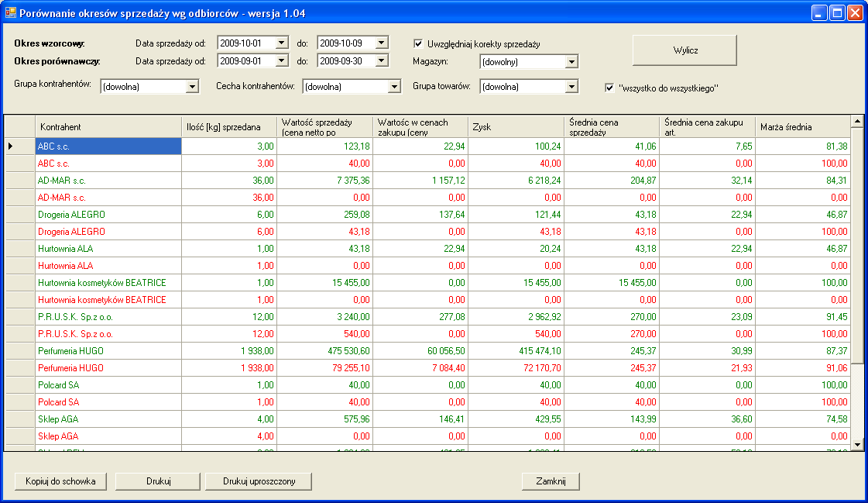The image size is (868, 503).
Task: Click the sales value cell '123,18'
Action: click(x=325, y=146)
